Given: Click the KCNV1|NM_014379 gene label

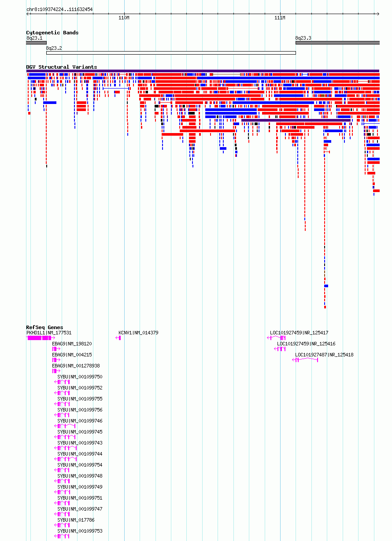Looking at the screenshot, I should coord(138,333).
